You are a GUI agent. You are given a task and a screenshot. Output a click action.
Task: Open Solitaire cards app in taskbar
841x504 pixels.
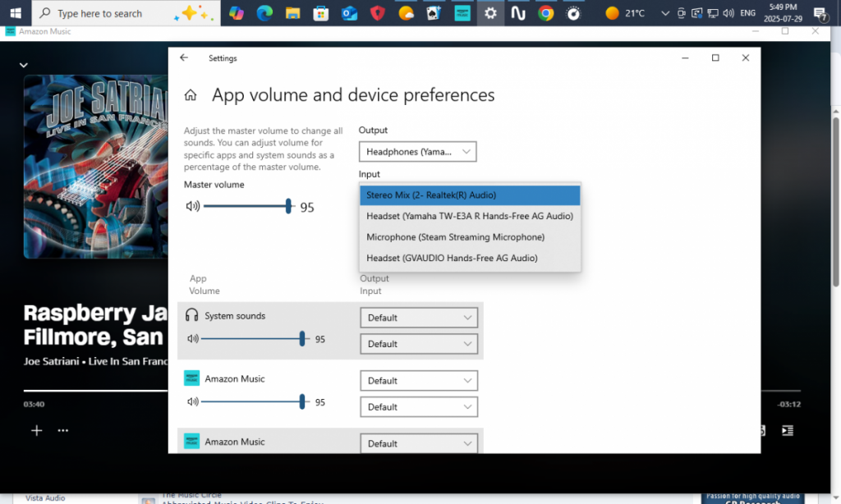click(434, 13)
